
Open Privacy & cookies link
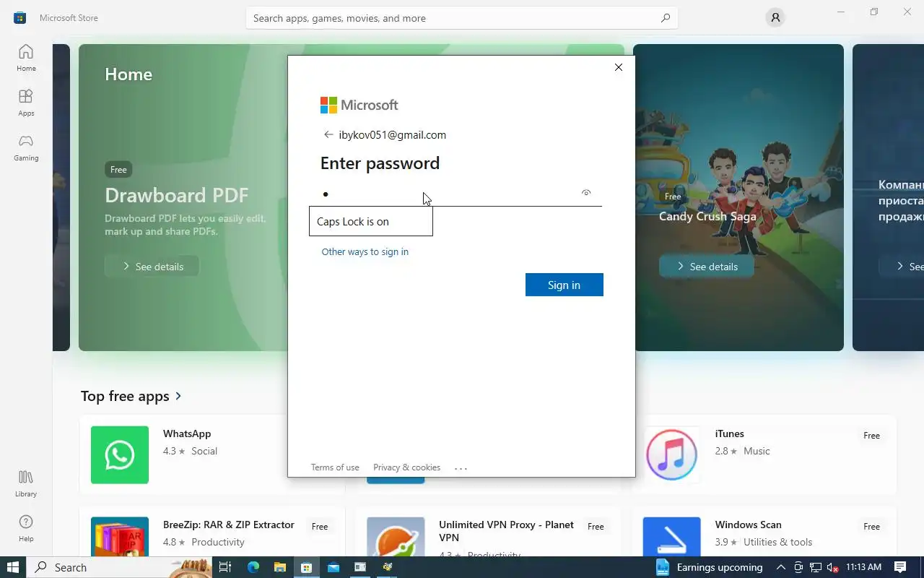click(x=406, y=467)
